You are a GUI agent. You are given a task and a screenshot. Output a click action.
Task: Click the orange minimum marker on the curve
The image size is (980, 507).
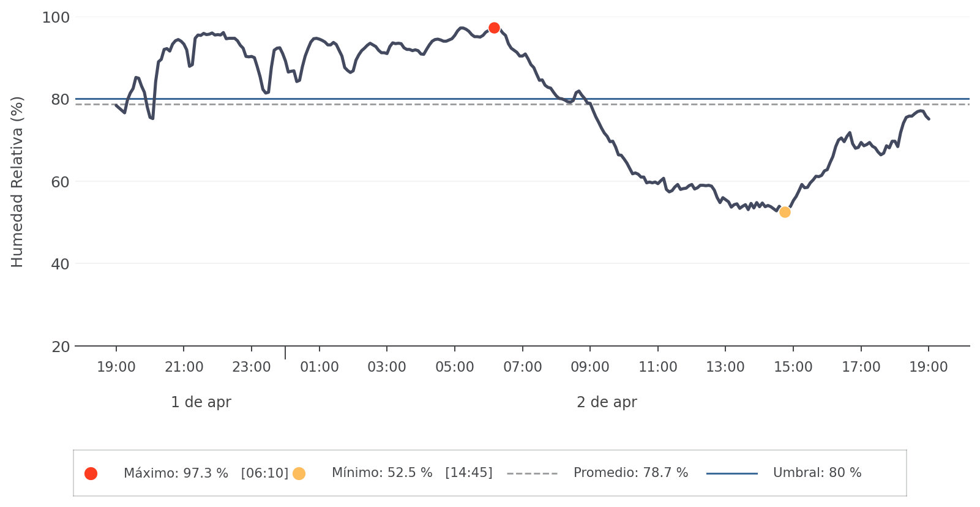pyautogui.click(x=785, y=212)
